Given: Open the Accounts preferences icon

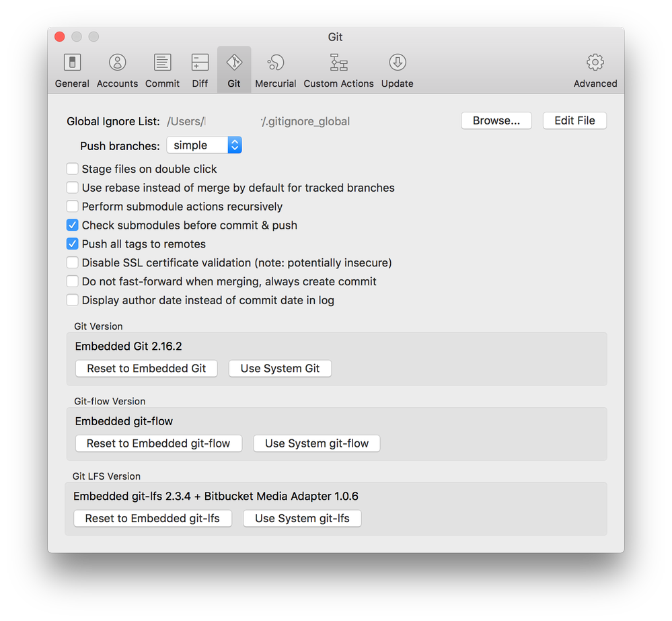Looking at the screenshot, I should pos(117,63).
